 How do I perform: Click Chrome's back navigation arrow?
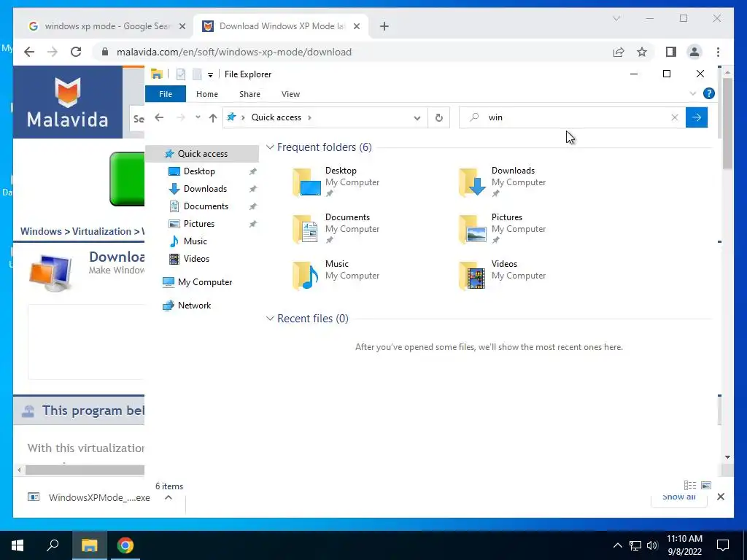pyautogui.click(x=29, y=52)
